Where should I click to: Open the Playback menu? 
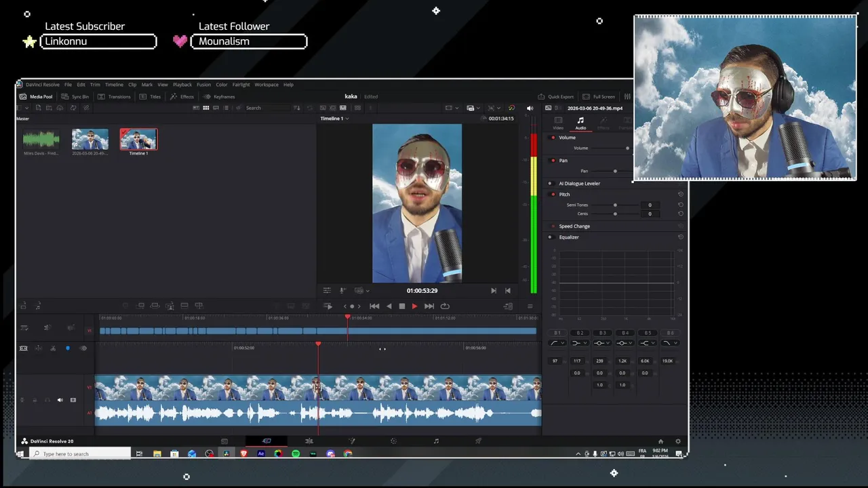tap(182, 85)
